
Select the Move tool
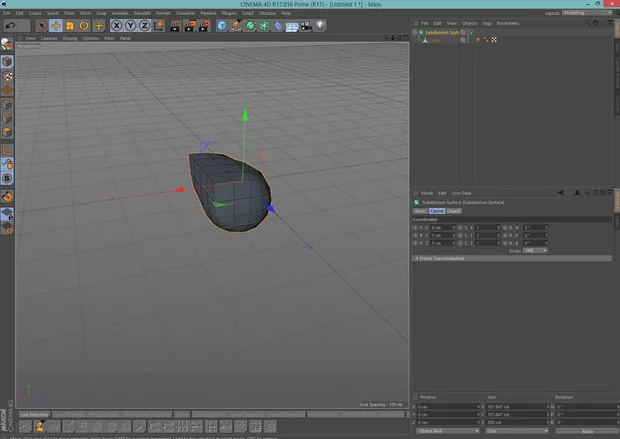pos(56,25)
